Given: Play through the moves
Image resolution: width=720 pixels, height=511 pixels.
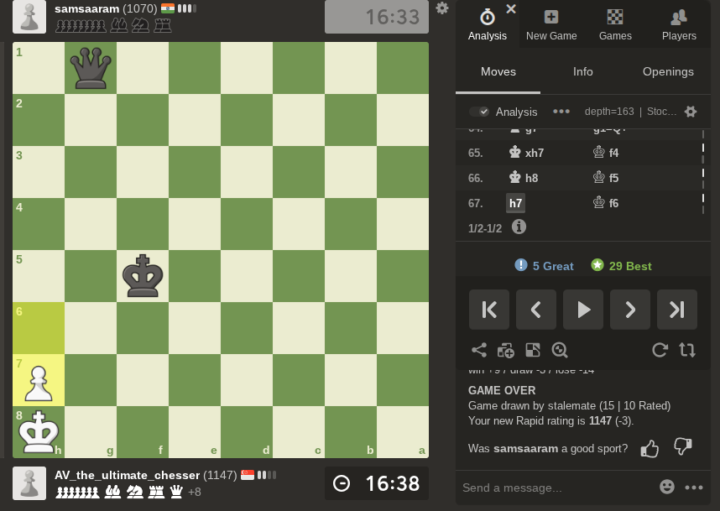Looking at the screenshot, I should pos(583,309).
